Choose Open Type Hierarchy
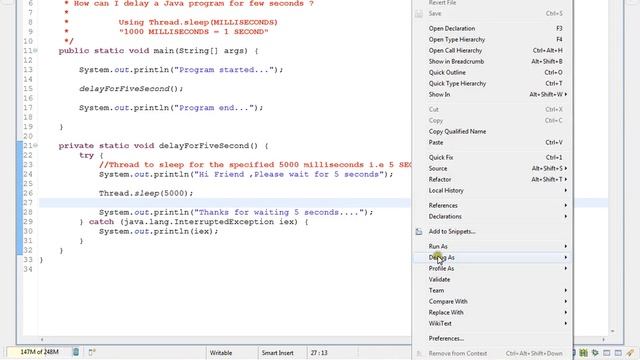Viewport: 640px width, 360px height. [493, 39]
